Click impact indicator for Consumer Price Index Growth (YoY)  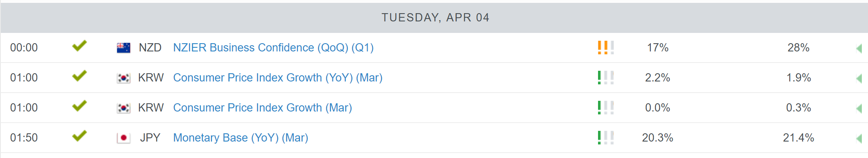pyautogui.click(x=606, y=78)
